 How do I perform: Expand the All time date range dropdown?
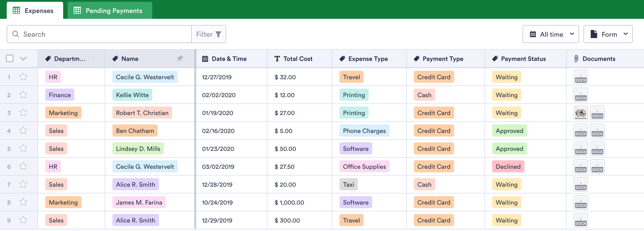pos(550,34)
